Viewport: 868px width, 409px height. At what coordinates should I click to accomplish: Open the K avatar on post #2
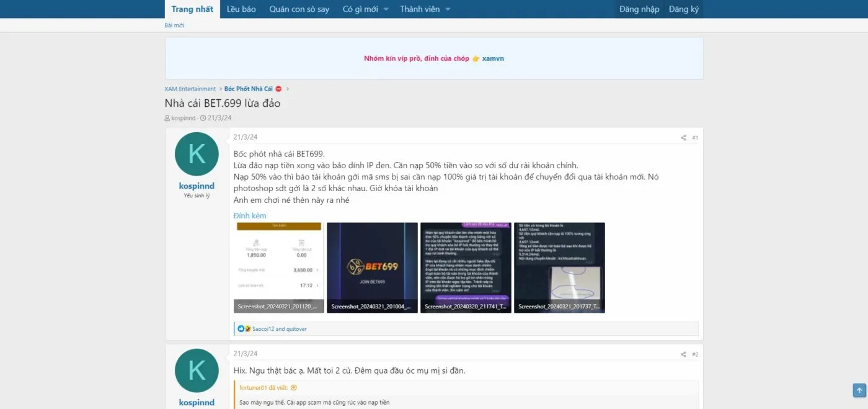coord(197,371)
